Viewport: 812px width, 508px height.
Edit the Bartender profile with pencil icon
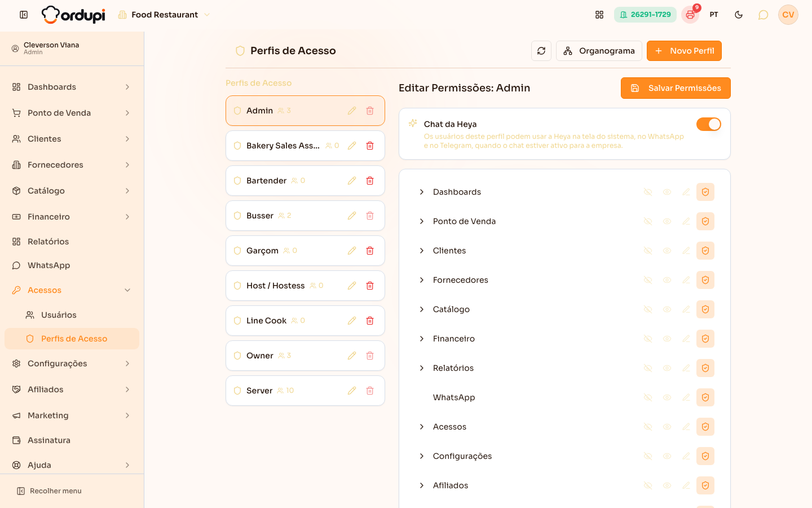[x=352, y=181]
